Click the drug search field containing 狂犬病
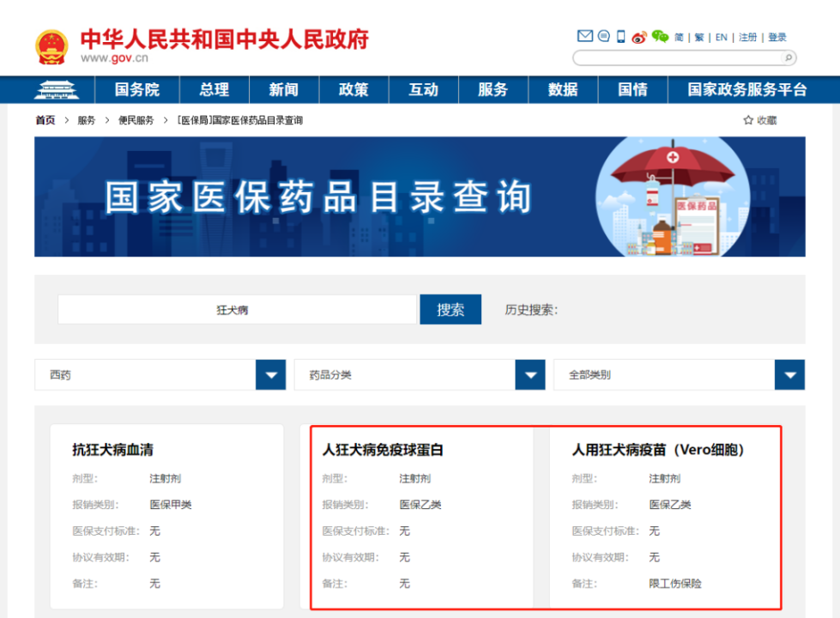This screenshot has width=840, height=618. pos(237,309)
